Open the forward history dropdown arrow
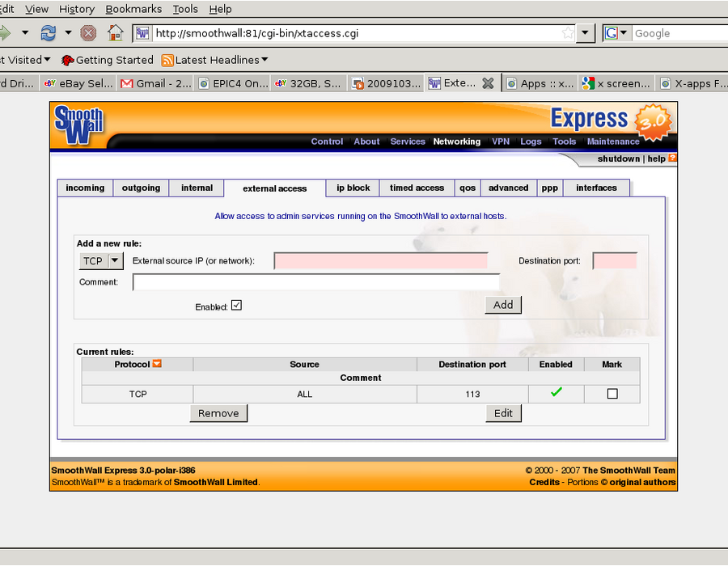Viewport: 728px width, 566px height. pyautogui.click(x=25, y=32)
